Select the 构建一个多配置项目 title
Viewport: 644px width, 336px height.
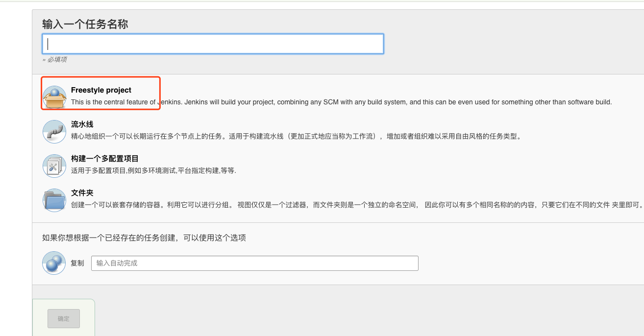pos(105,159)
